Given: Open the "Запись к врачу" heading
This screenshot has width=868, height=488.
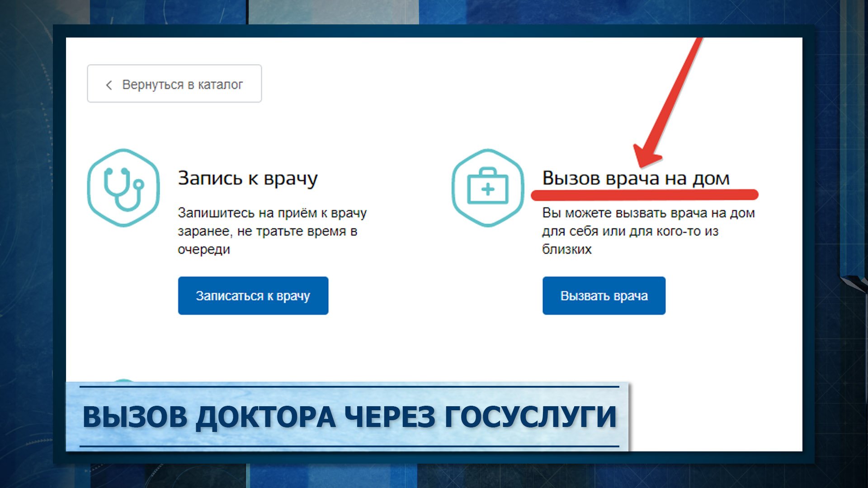Looking at the screenshot, I should tap(248, 178).
